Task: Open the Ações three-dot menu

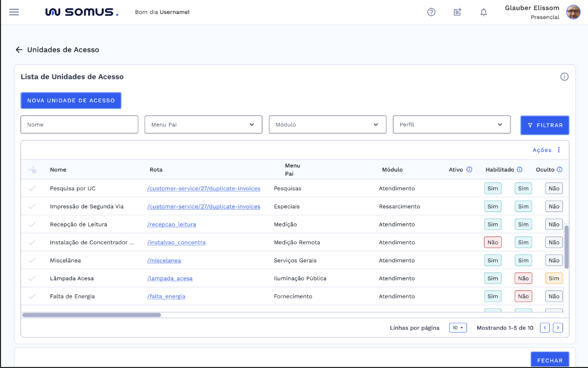Action: pos(558,150)
